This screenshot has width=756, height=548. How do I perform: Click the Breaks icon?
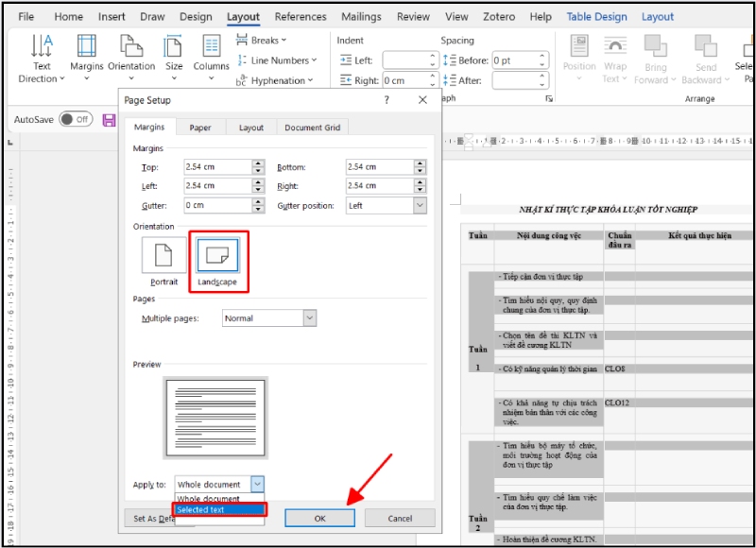point(258,40)
